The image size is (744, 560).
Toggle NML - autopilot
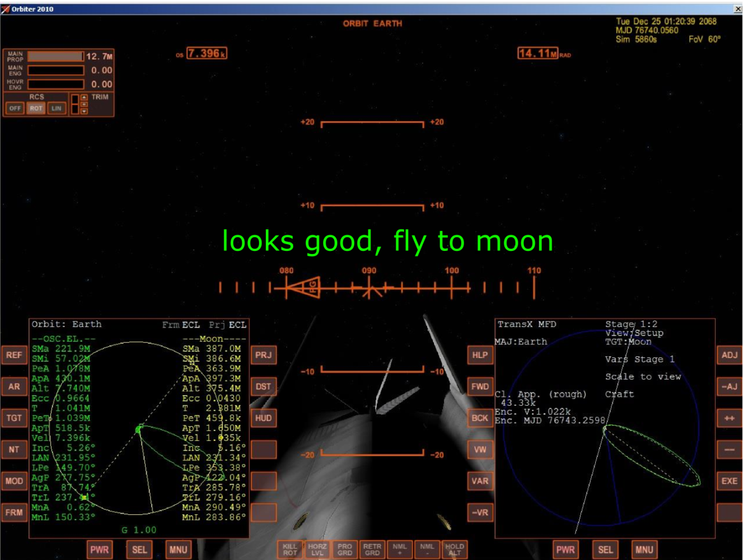click(427, 549)
